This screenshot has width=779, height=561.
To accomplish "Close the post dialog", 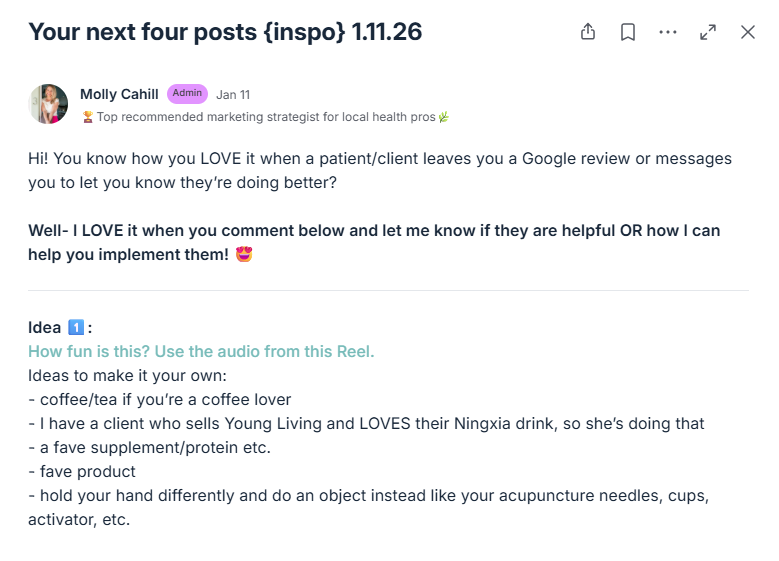I will pyautogui.click(x=748, y=32).
